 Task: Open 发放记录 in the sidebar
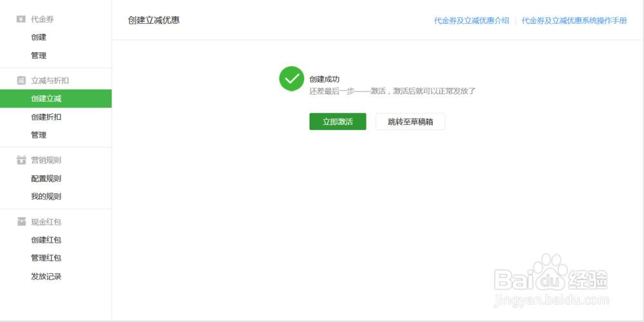click(x=46, y=276)
